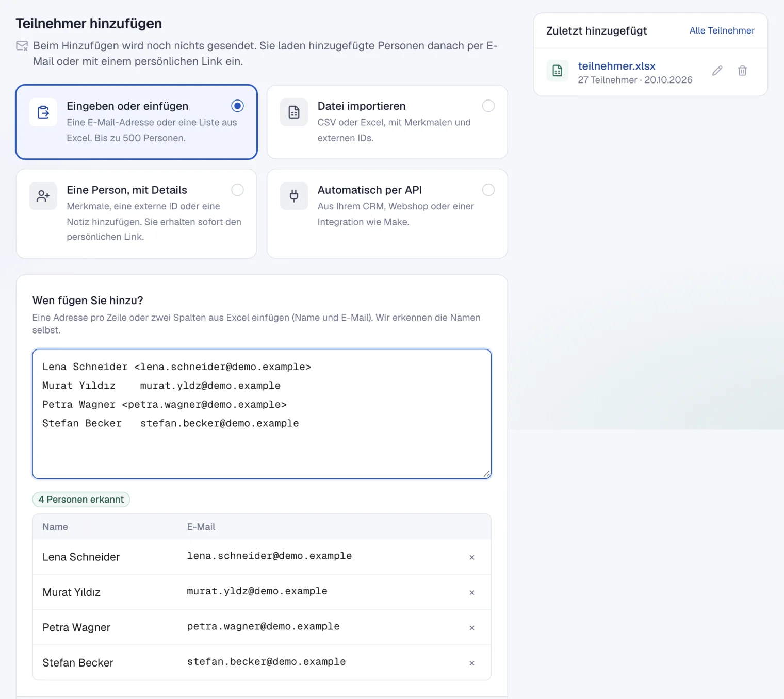Open the teilnehmer.xlsx file link
The width and height of the screenshot is (784, 699).
(616, 66)
